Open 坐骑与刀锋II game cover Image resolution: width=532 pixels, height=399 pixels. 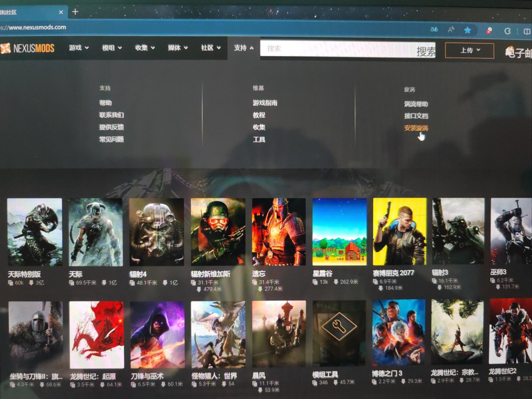click(x=36, y=335)
